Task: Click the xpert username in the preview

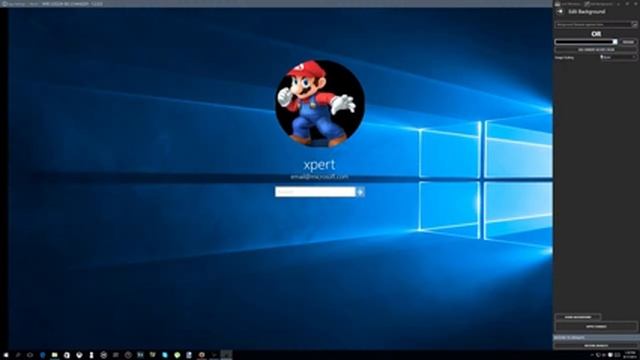Action: tap(319, 164)
